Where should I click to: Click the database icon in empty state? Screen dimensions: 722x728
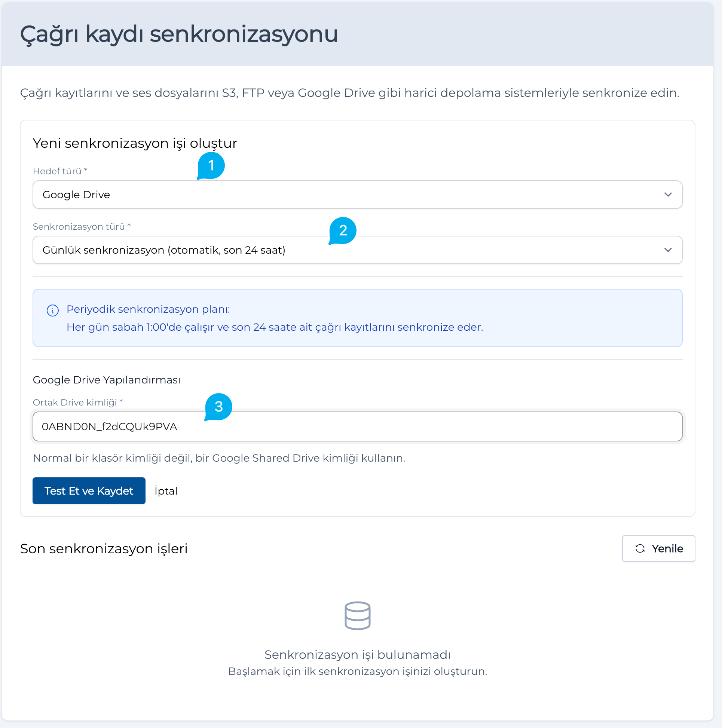[357, 615]
